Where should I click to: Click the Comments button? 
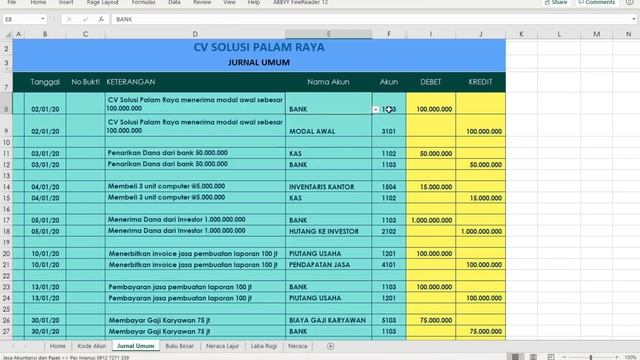(x=597, y=2)
